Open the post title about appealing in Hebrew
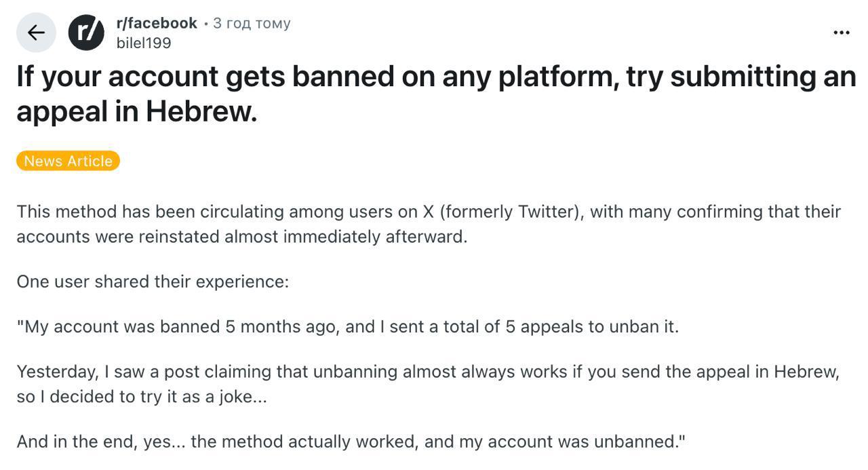 [x=436, y=94]
